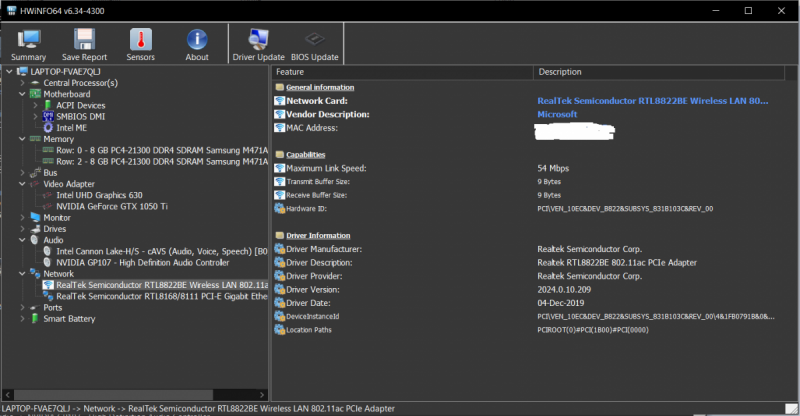This screenshot has height=416, width=800.
Task: Click the Smart Battery icon
Action: pos(35,319)
